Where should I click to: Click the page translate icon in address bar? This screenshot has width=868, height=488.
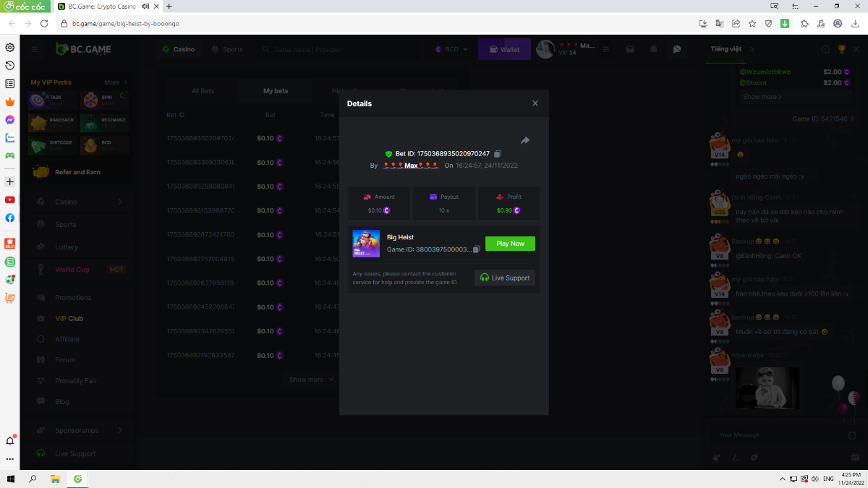[x=719, y=24]
